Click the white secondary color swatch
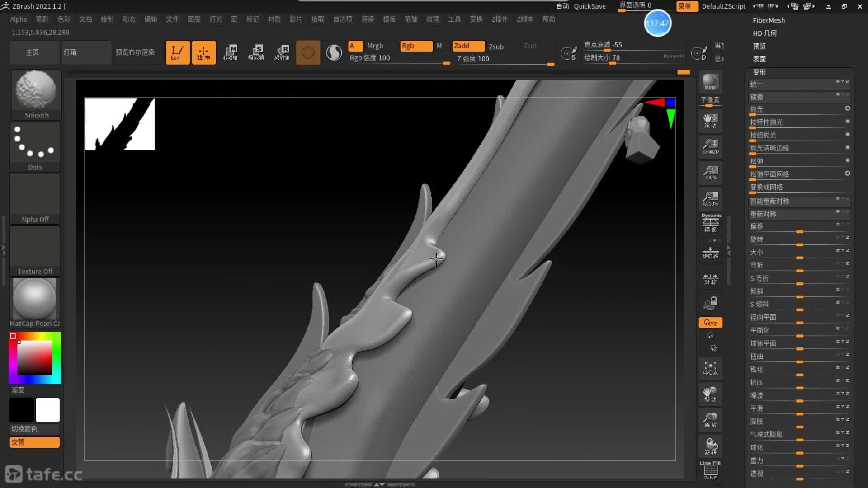Viewport: 868px width, 488px height. click(x=47, y=409)
